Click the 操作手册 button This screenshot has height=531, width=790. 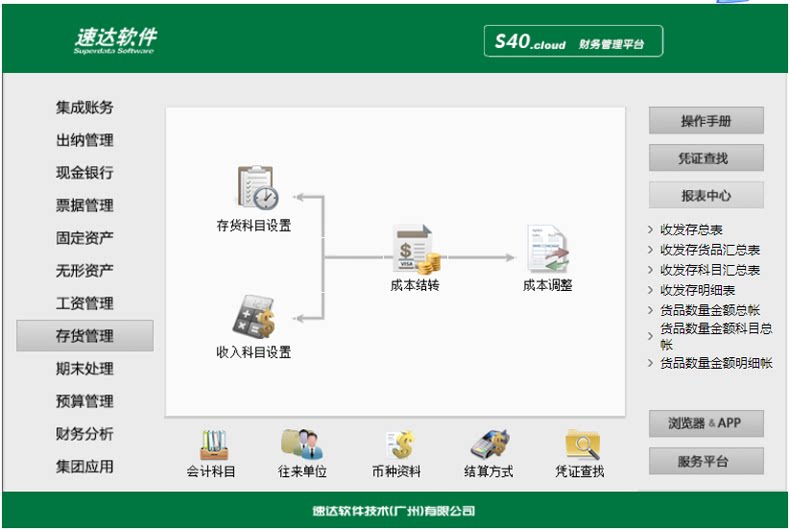(x=706, y=120)
